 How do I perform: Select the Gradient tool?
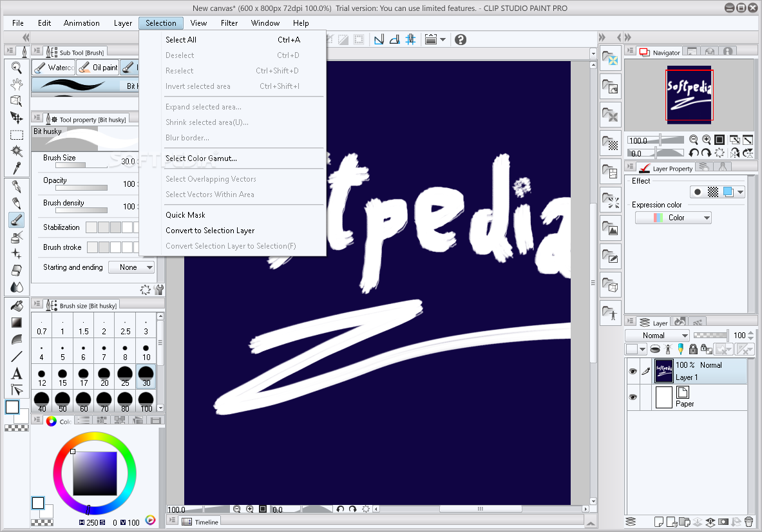(x=17, y=323)
